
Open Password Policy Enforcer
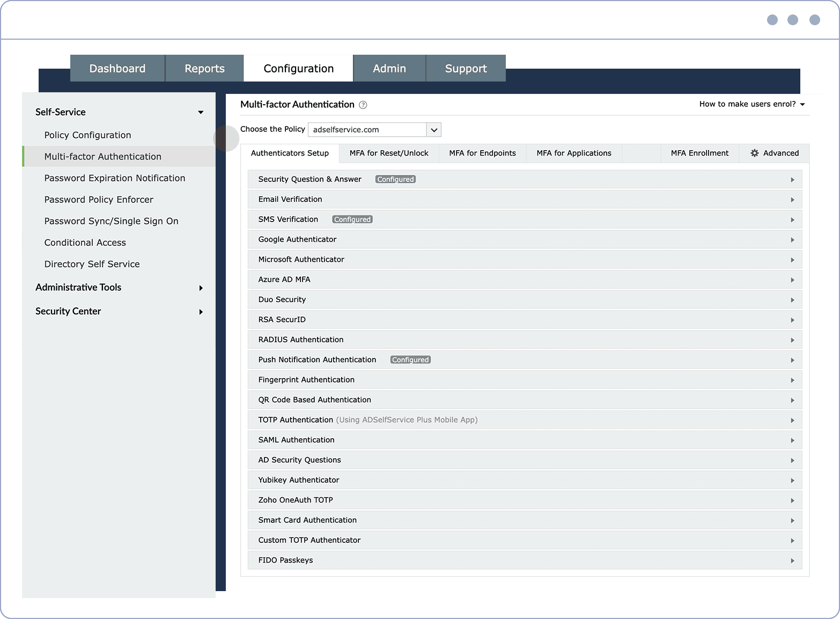pyautogui.click(x=99, y=200)
